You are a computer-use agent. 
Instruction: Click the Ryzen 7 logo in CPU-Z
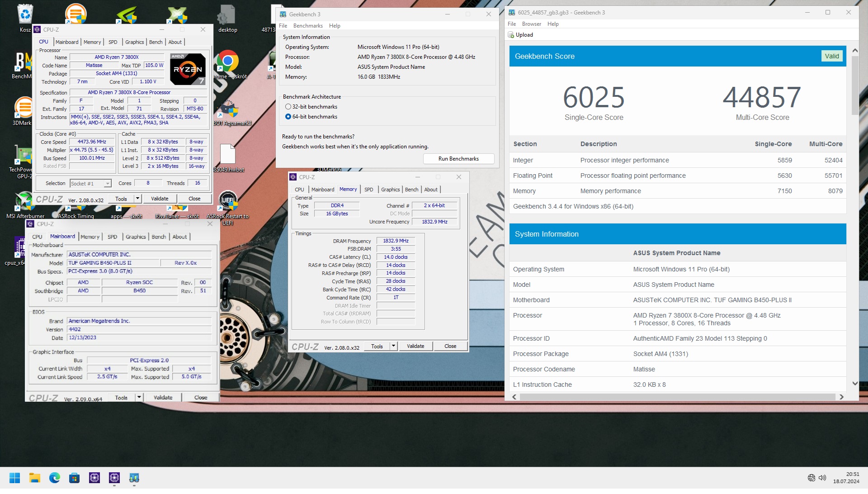tap(188, 69)
